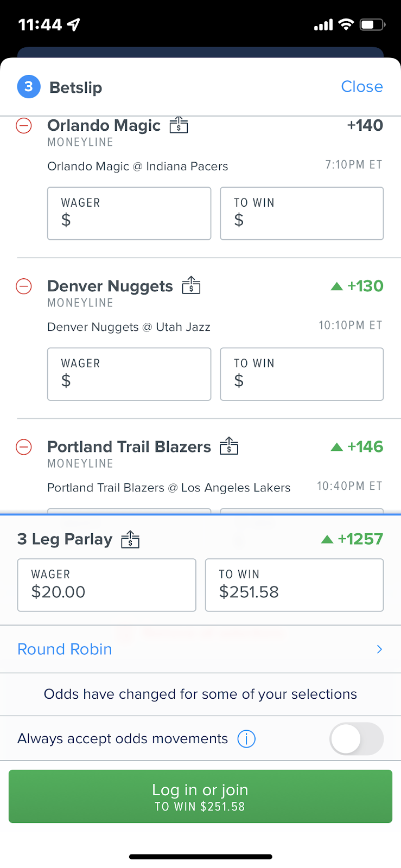Enter wager for Orlando Magic moneyline
This screenshot has width=401, height=868.
(x=129, y=213)
